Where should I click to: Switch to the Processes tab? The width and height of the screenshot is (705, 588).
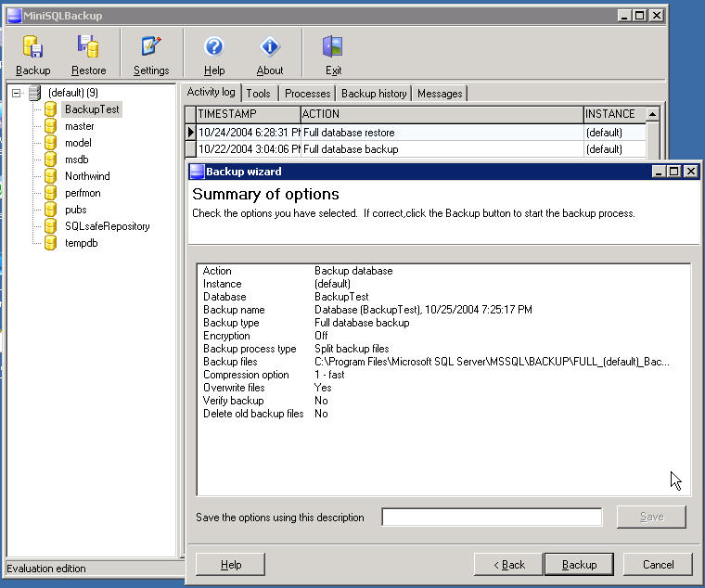(307, 94)
